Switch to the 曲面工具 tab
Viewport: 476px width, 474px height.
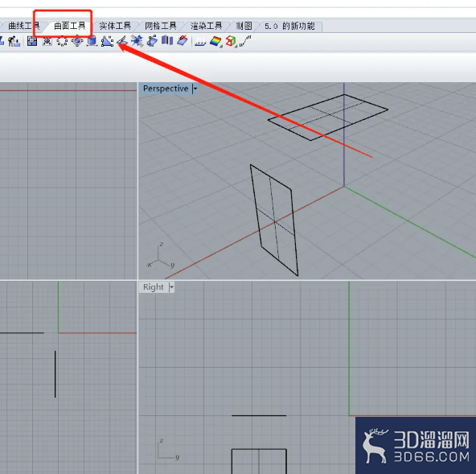click(x=69, y=26)
